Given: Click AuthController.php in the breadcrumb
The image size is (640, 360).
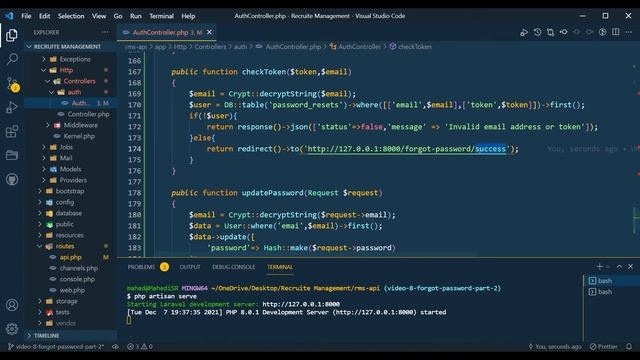Looking at the screenshot, I should tap(293, 47).
